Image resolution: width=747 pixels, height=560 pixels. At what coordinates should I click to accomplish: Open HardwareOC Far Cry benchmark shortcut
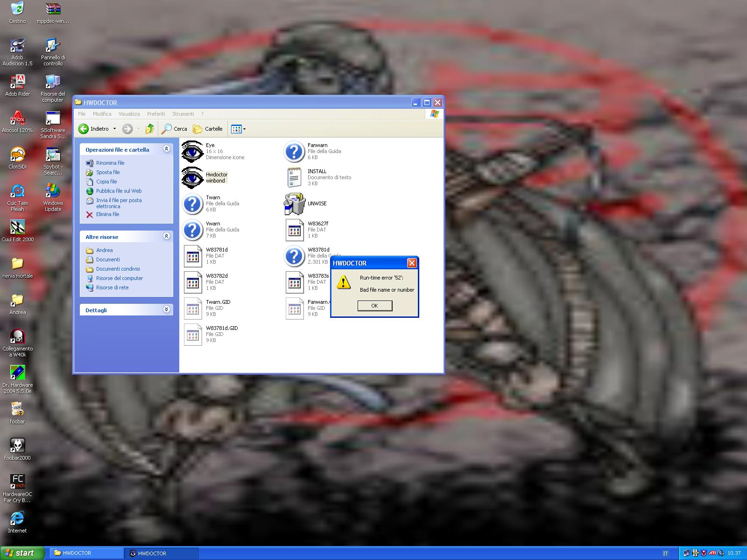click(17, 488)
